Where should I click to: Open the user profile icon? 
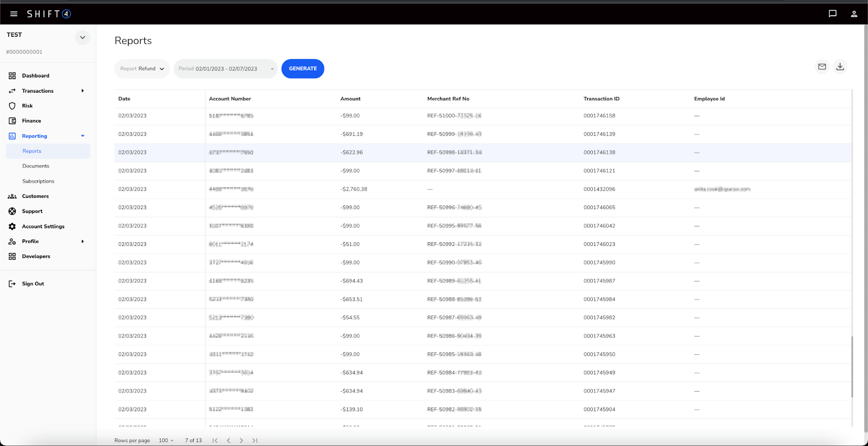[854, 14]
